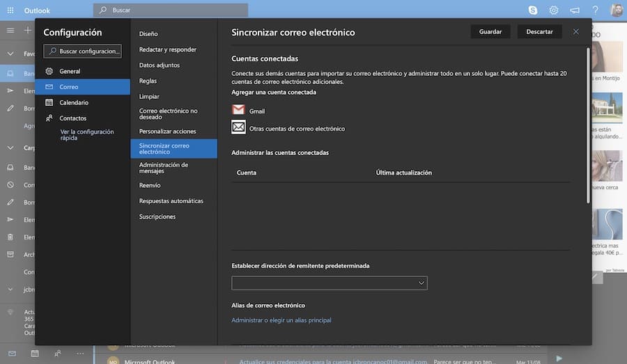This screenshot has height=364, width=627.
Task: Open the Reglas settings page
Action: tap(148, 81)
